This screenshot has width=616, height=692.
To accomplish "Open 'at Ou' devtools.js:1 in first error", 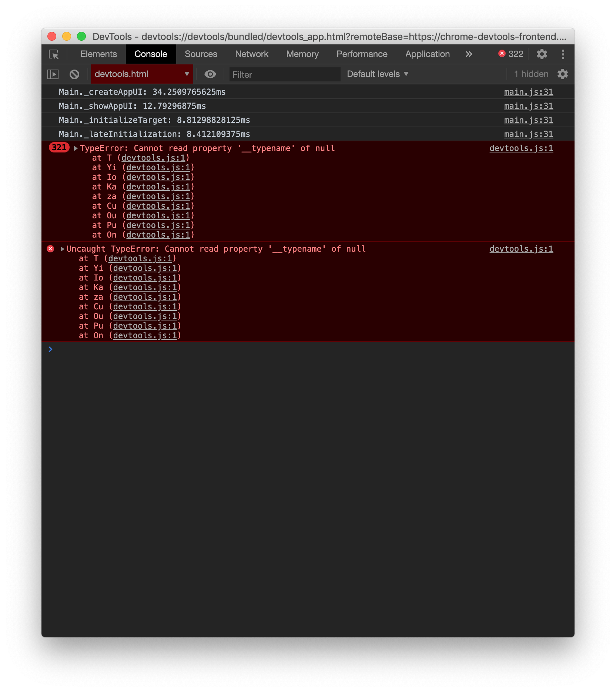I will [x=158, y=216].
